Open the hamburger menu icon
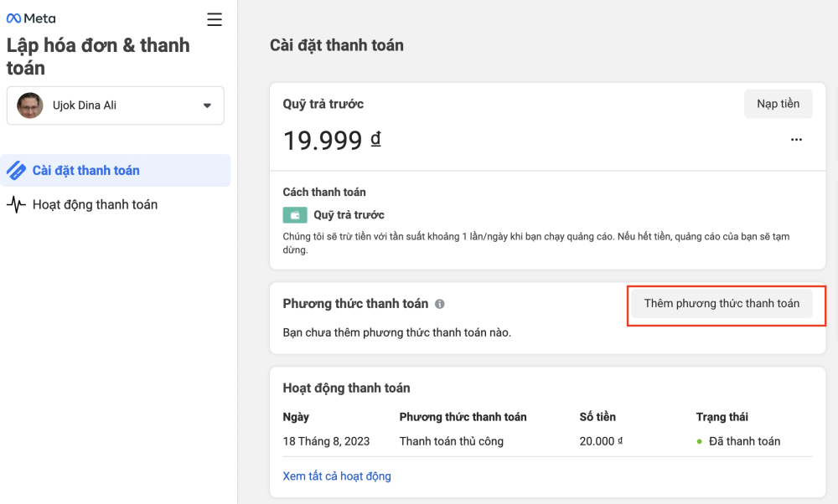 [215, 19]
